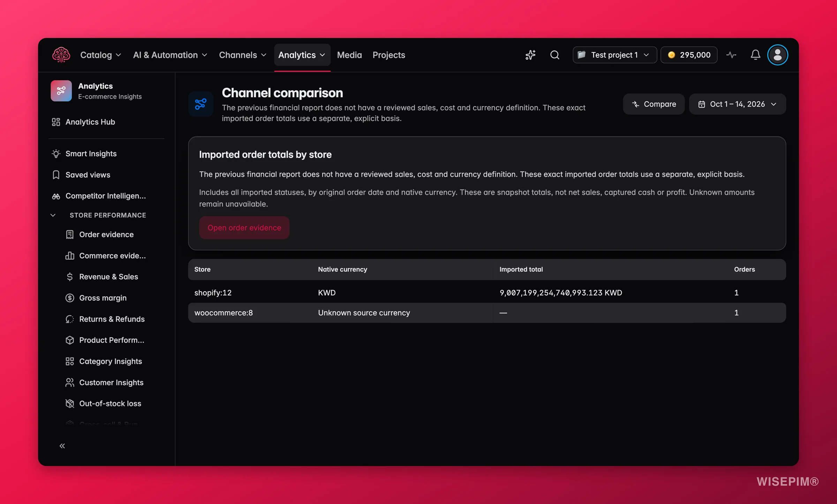Go to the Media tab

tap(349, 55)
